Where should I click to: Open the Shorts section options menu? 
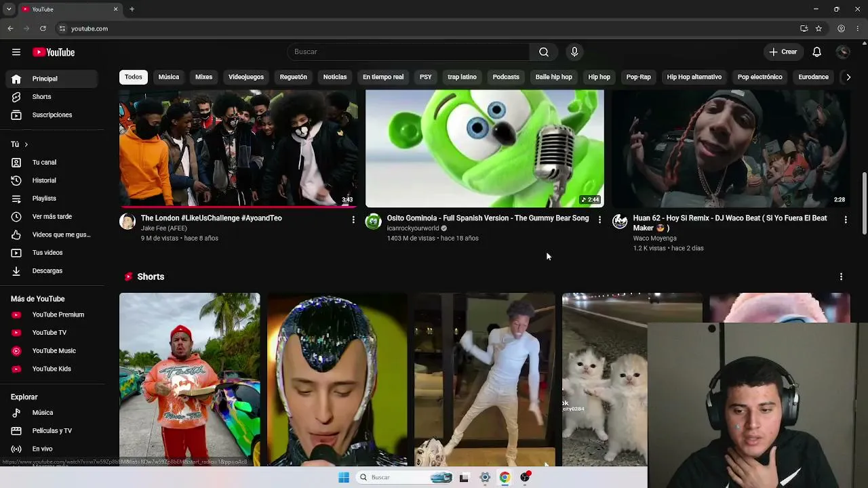(841, 277)
